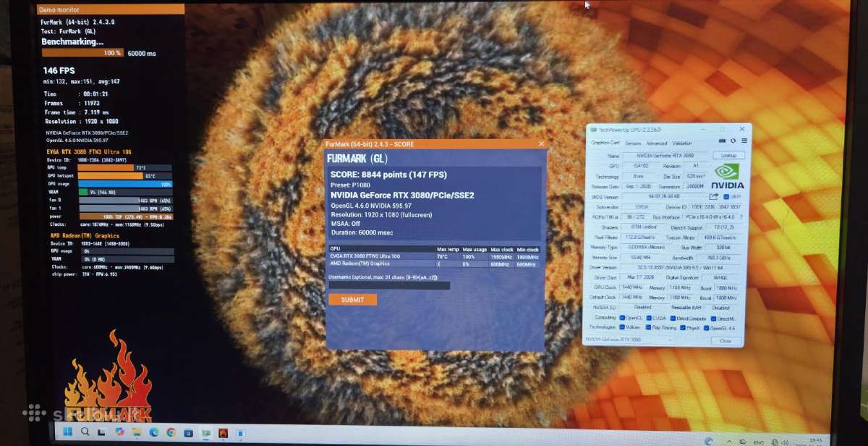Click the Bandwidth 760.3 GB/s field

[719, 258]
